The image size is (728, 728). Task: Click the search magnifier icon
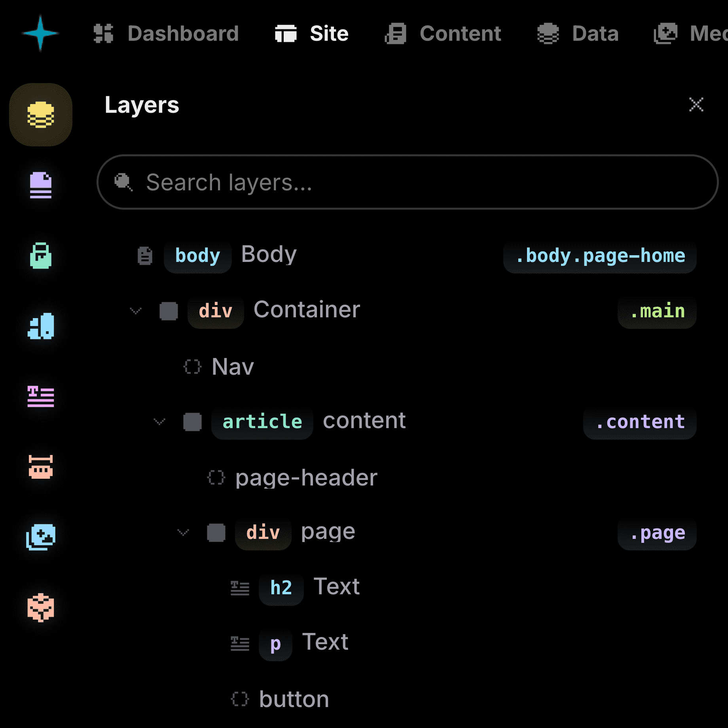(x=123, y=182)
